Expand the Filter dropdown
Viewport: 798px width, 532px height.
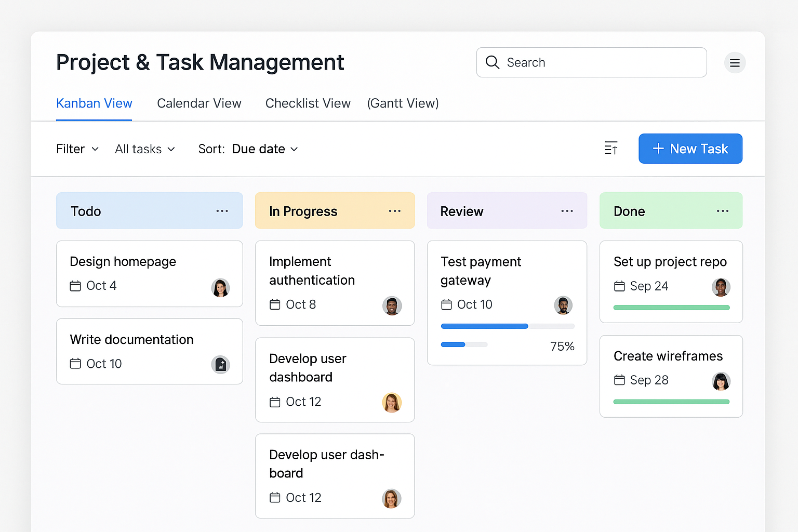pos(77,149)
